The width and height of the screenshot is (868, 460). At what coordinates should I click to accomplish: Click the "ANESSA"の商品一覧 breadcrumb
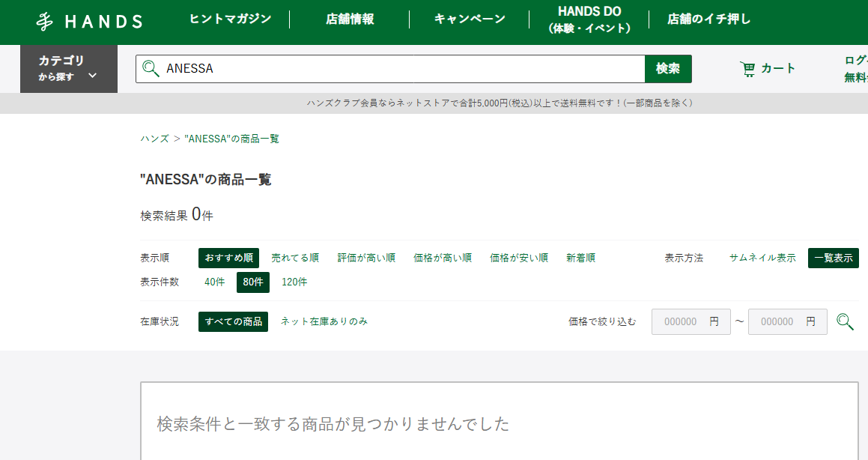tap(231, 139)
